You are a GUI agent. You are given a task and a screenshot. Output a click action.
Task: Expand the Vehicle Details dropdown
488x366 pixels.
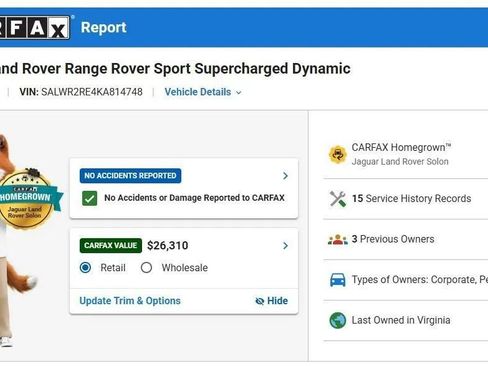coord(203,92)
